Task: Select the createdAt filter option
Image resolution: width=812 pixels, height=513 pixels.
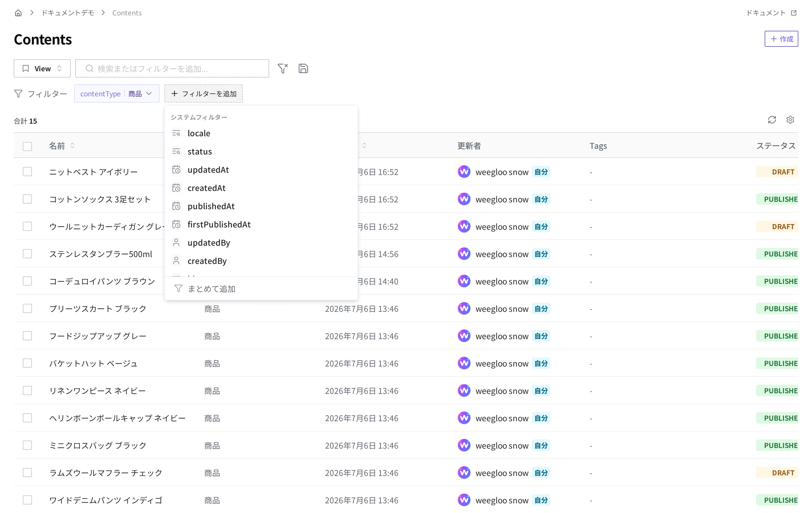Action: pyautogui.click(x=261, y=188)
